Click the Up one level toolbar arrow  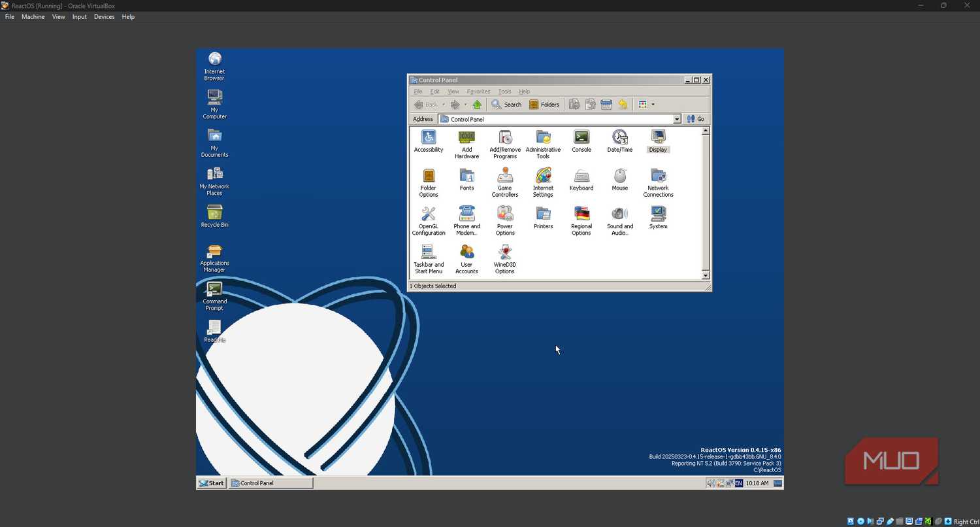pos(477,105)
